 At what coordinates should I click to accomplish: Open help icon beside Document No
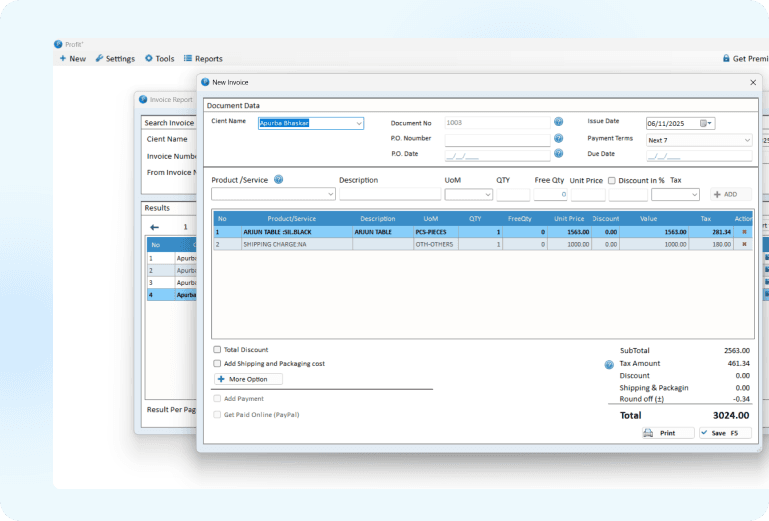(x=558, y=122)
